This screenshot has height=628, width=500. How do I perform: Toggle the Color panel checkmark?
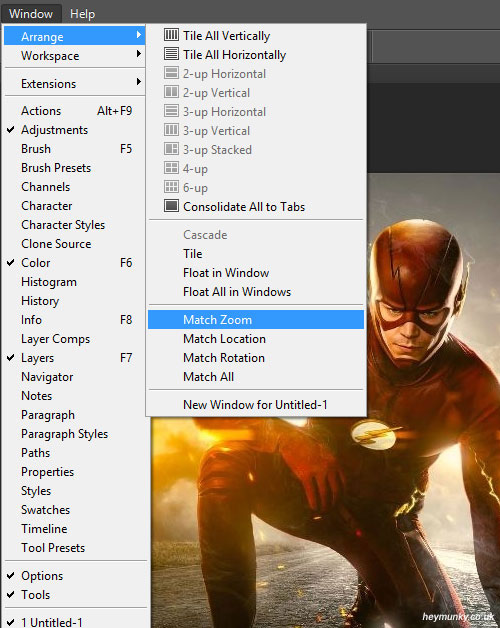(x=11, y=263)
